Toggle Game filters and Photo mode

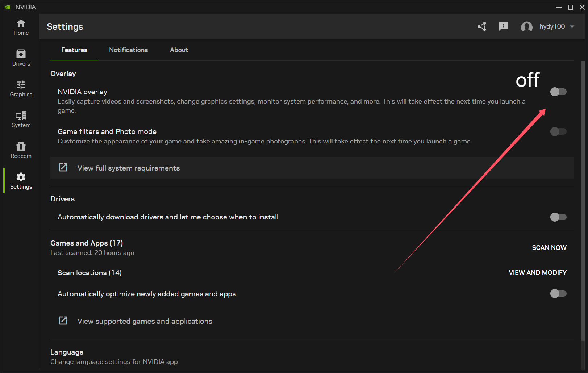click(558, 131)
